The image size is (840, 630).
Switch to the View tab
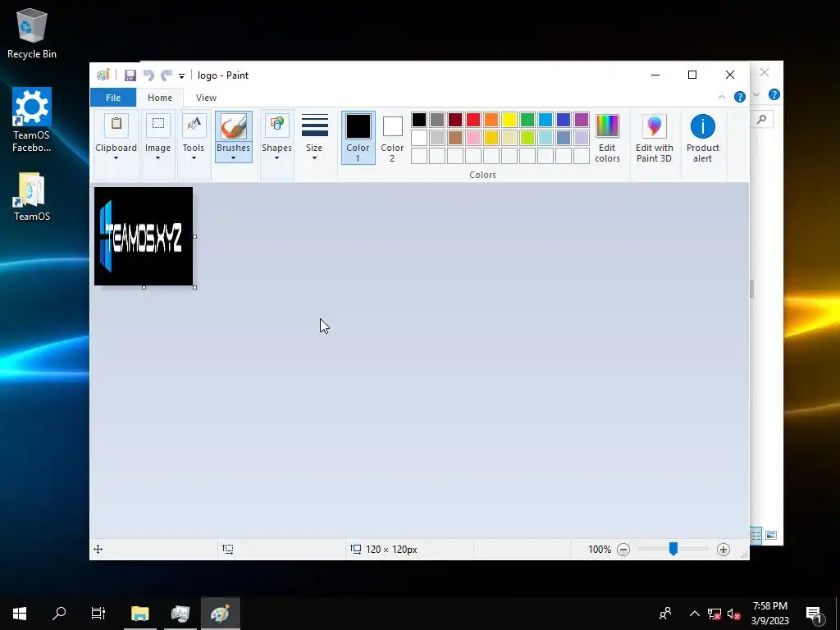(x=206, y=98)
